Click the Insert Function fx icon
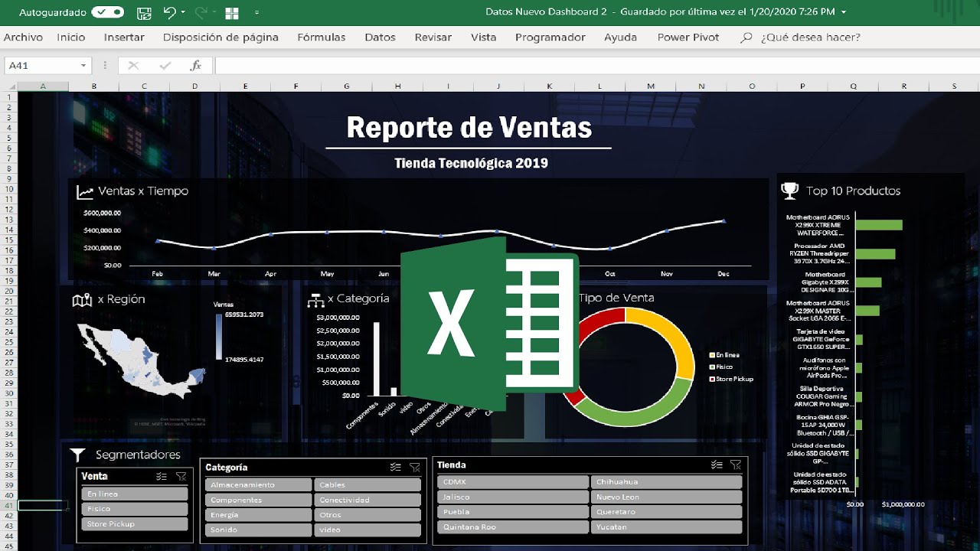Screen dimensions: 980x551 (x=196, y=66)
